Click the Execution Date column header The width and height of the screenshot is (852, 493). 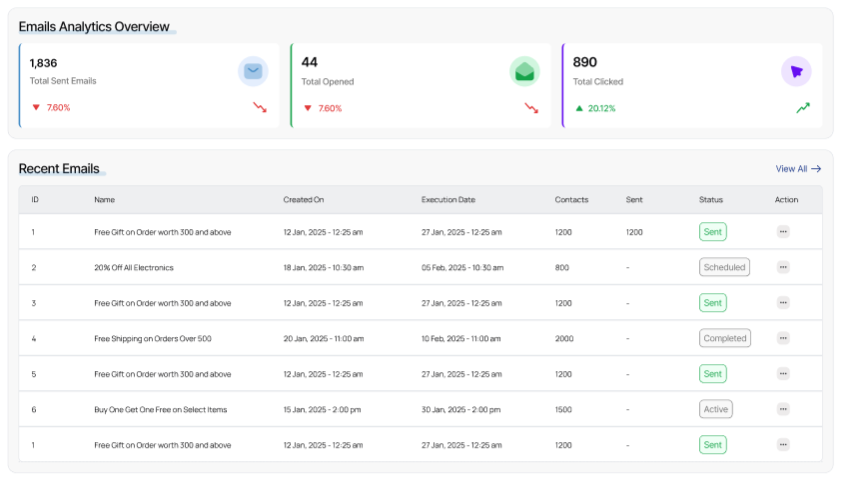click(x=448, y=200)
